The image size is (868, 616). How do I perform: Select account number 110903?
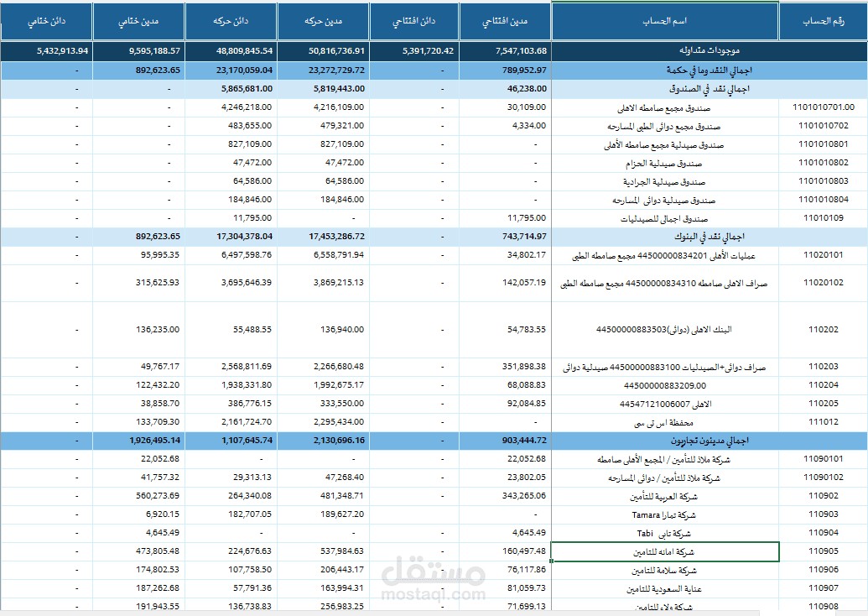click(824, 514)
